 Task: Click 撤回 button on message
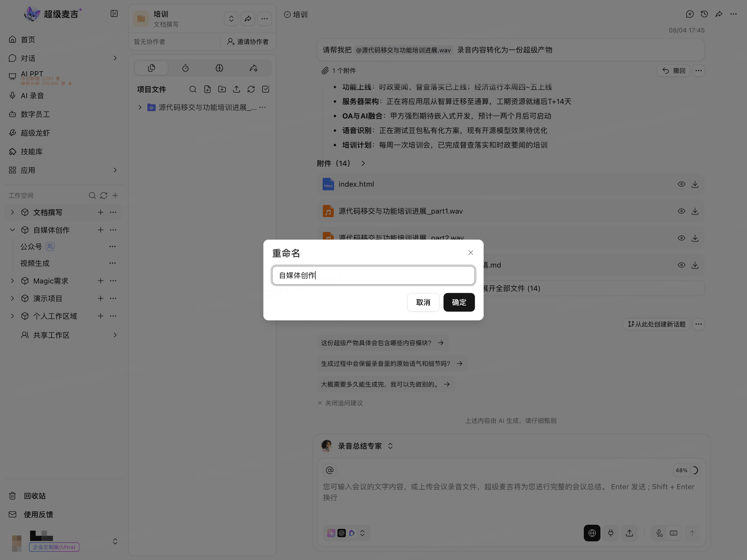(x=674, y=71)
